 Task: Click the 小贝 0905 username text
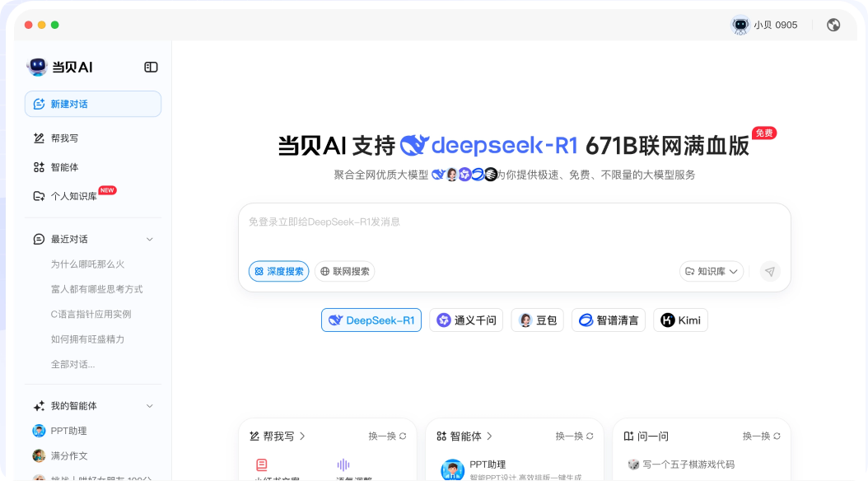click(x=776, y=25)
